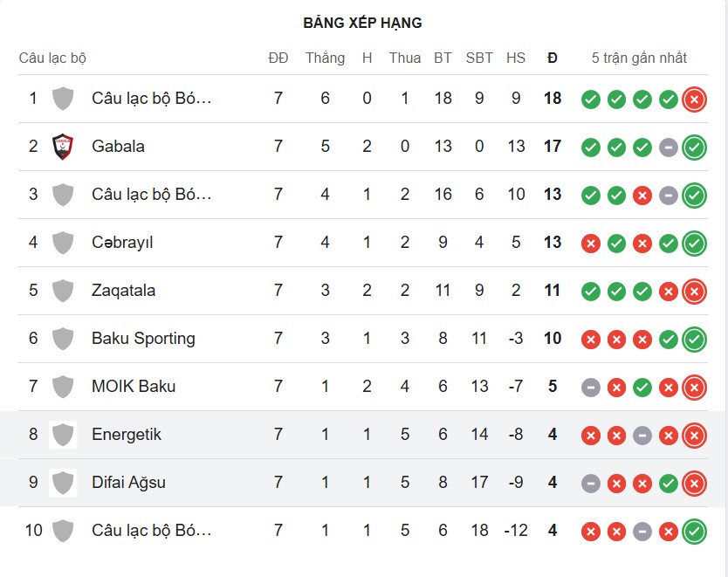Click the draw icon starting Difai Ağsu's recent form
Image resolution: width=728 pixels, height=577 pixels.
click(x=590, y=483)
